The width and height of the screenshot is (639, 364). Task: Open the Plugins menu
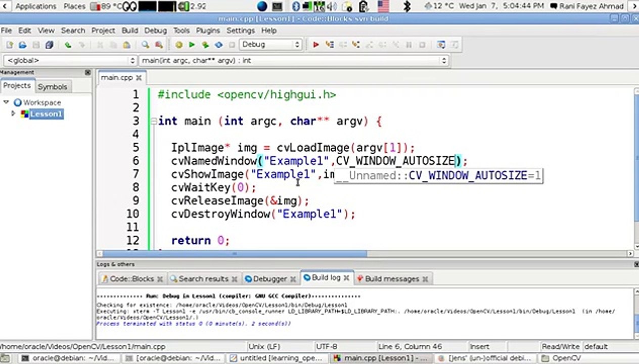tap(208, 30)
